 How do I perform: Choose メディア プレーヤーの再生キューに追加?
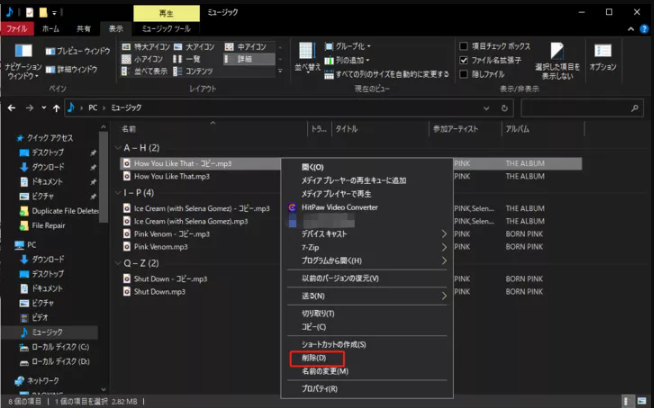click(354, 181)
